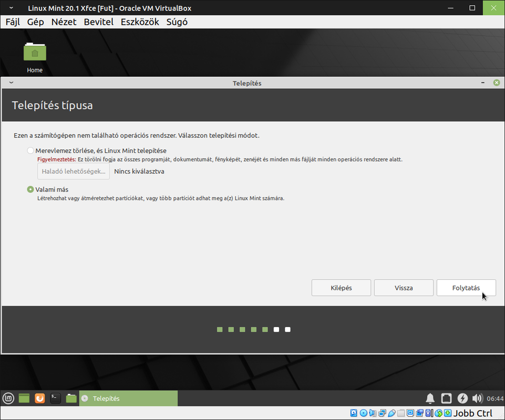Click the VirtualBox USB status icon

391,413
